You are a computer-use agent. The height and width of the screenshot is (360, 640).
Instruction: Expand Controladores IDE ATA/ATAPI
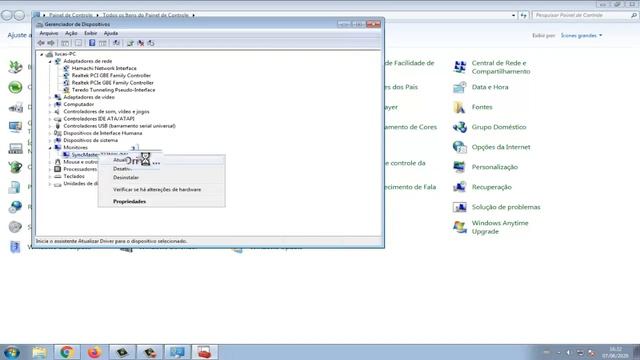(50, 119)
